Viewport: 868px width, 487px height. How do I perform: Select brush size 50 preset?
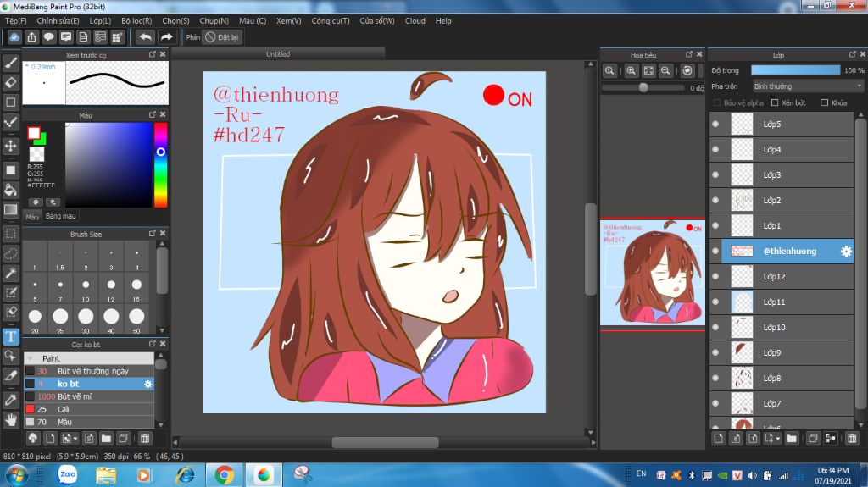[136, 319]
